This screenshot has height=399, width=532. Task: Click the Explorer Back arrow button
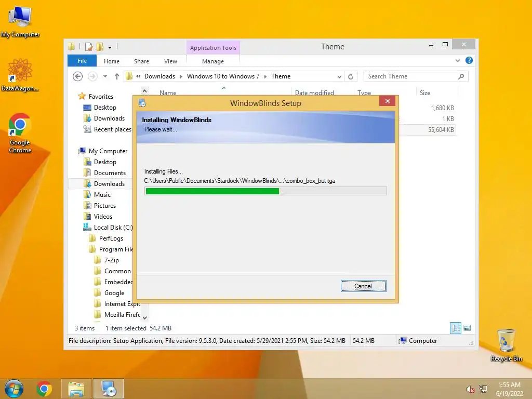click(x=78, y=76)
